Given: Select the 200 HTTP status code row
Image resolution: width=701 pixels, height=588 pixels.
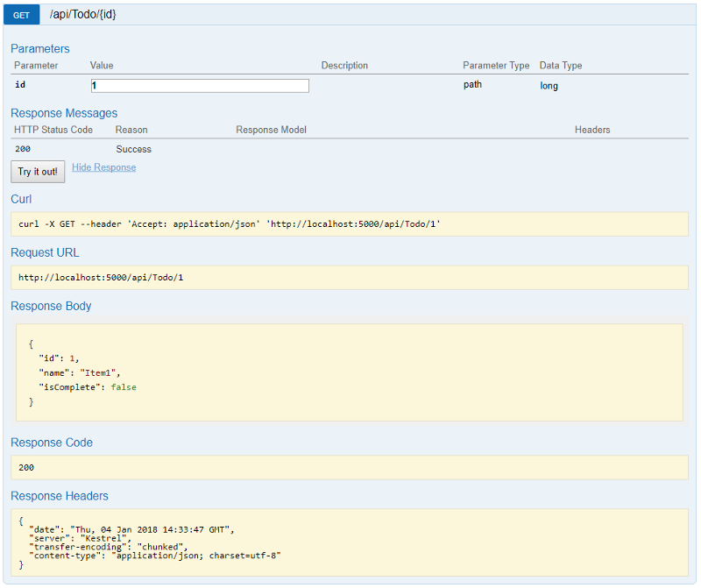Looking at the screenshot, I should tap(21, 149).
